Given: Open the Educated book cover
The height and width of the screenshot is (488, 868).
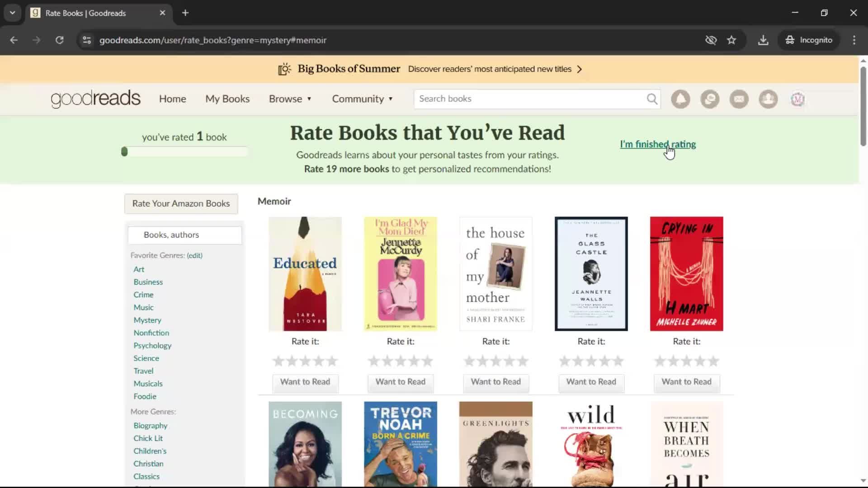Looking at the screenshot, I should pos(305,274).
